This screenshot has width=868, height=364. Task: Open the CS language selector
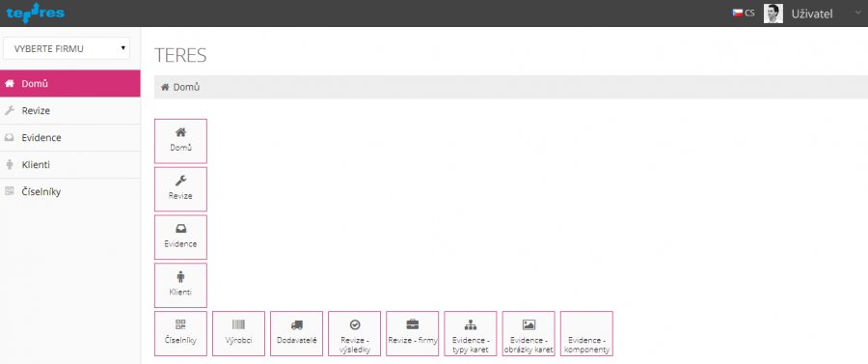click(x=744, y=14)
